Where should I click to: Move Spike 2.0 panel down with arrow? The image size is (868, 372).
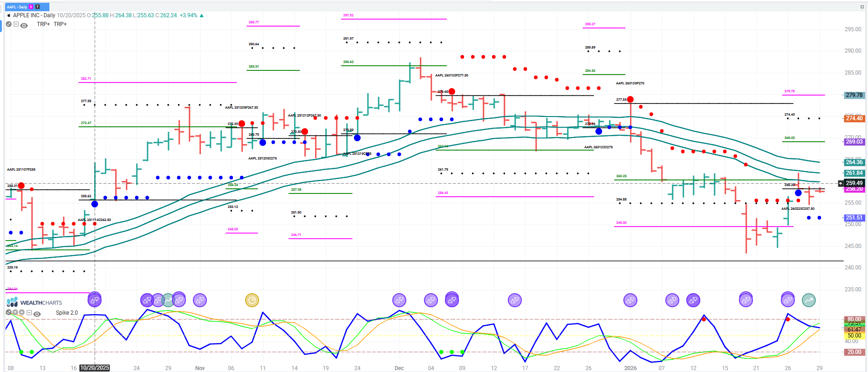pyautogui.click(x=15, y=312)
